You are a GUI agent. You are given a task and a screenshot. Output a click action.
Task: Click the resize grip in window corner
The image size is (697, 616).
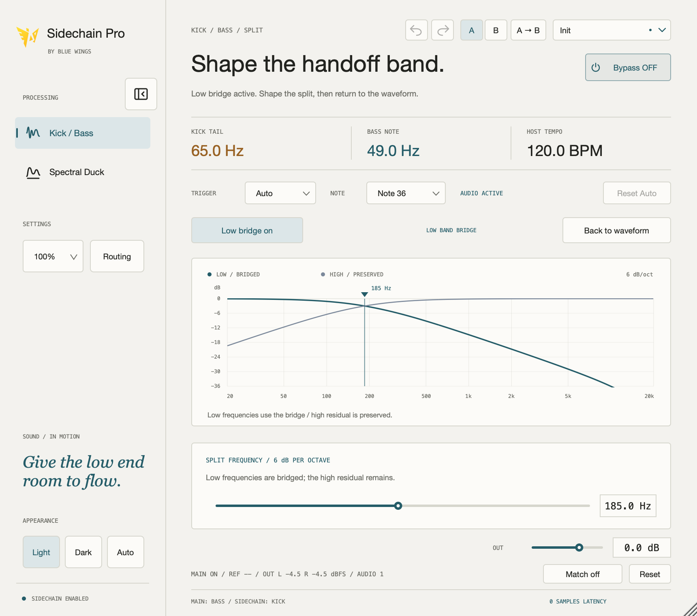690,609
